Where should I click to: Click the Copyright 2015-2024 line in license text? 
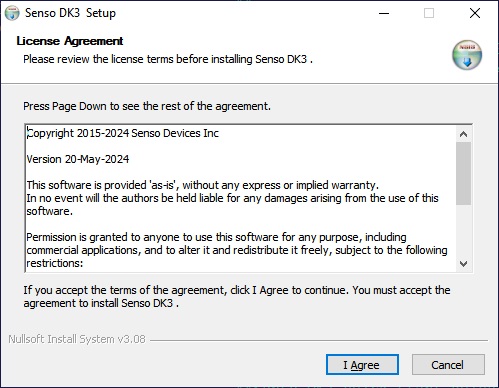(x=123, y=133)
